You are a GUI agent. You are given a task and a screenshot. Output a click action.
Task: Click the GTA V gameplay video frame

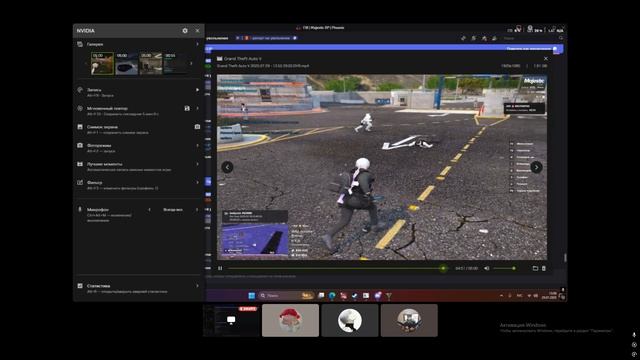382,167
